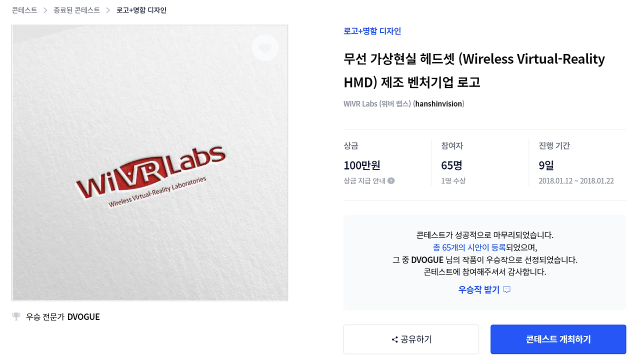Open the 콘테스트 breadcrumb link

click(24, 10)
